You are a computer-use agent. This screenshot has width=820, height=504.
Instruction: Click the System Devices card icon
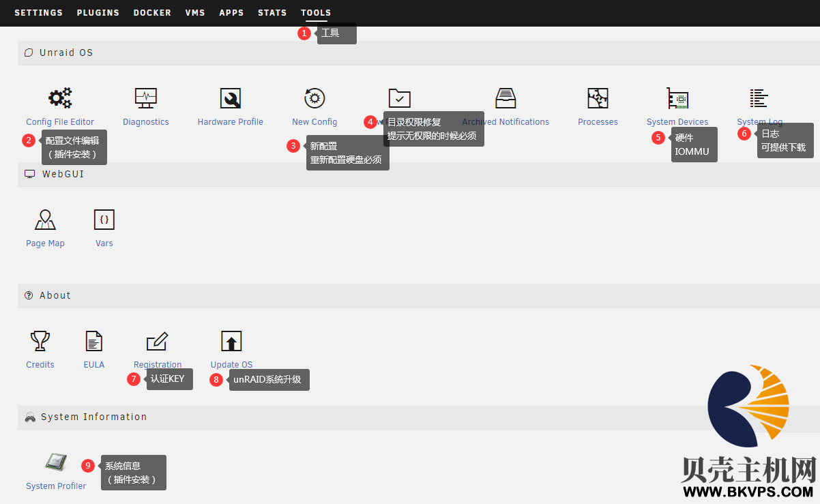point(677,98)
